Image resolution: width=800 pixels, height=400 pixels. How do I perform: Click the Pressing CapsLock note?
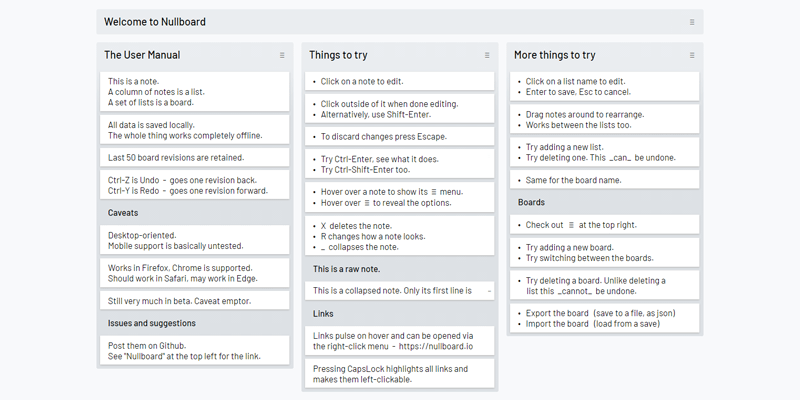pos(400,374)
